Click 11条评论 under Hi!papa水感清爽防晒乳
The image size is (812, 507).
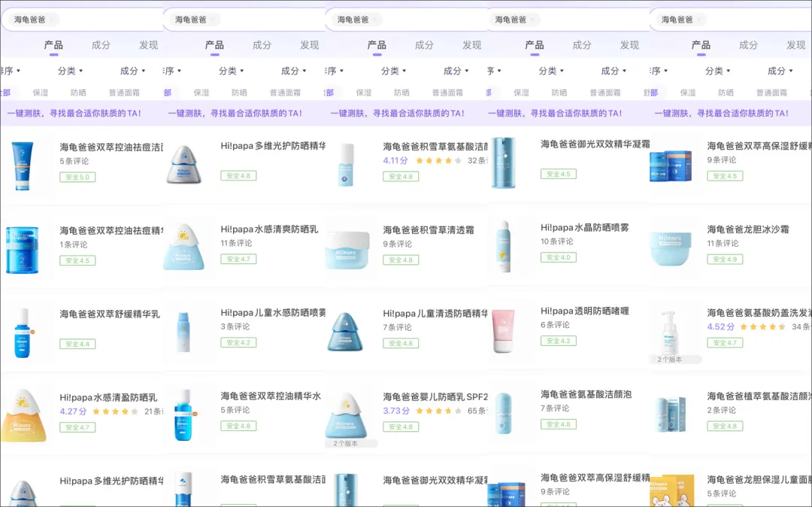pyautogui.click(x=236, y=243)
